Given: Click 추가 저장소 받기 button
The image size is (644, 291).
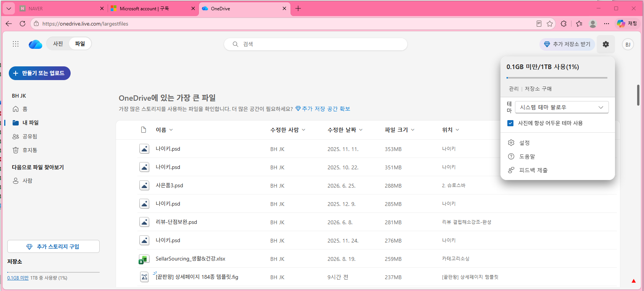Looking at the screenshot, I should pos(567,44).
